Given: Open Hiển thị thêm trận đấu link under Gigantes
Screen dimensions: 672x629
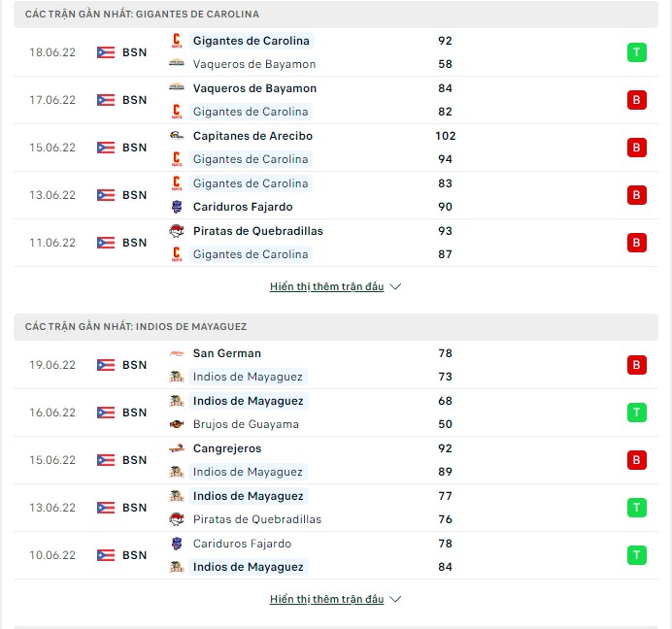Looking at the screenshot, I should pos(326,286).
